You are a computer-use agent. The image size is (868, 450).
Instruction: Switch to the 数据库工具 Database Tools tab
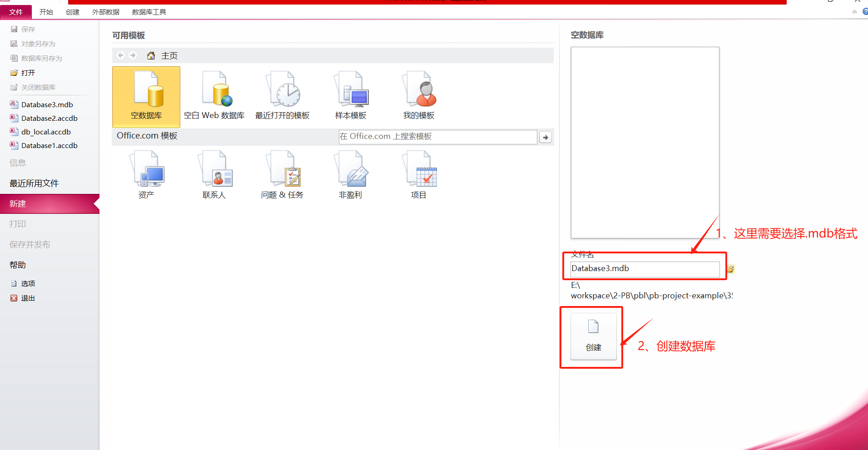point(149,12)
